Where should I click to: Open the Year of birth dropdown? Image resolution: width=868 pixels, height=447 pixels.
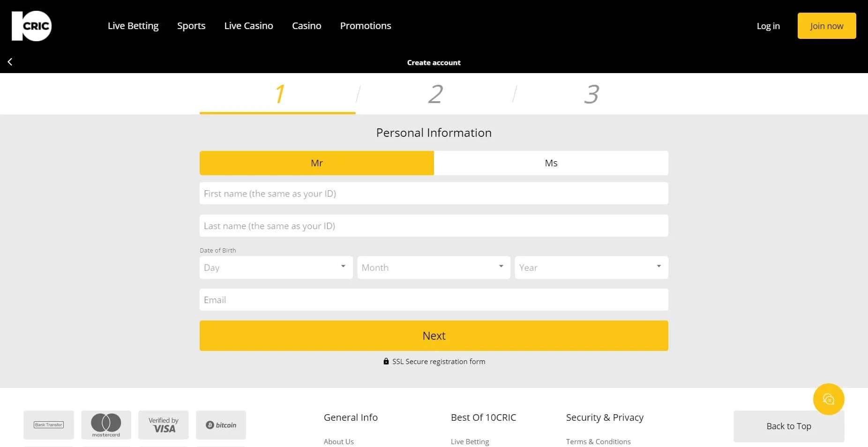point(591,268)
